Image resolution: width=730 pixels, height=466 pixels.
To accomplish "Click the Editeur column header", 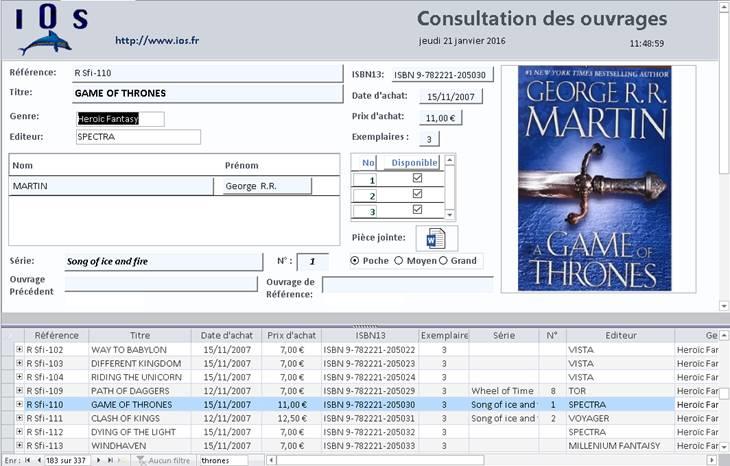I will (621, 335).
